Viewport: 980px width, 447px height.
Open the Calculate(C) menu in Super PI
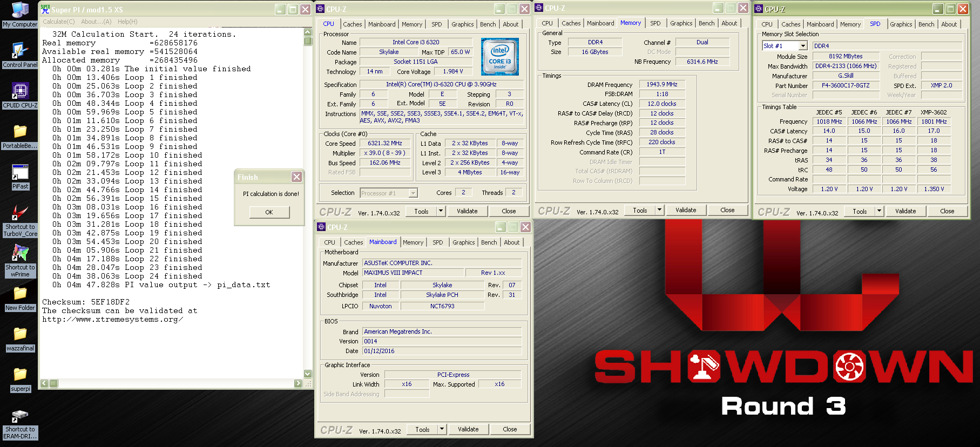coord(59,22)
